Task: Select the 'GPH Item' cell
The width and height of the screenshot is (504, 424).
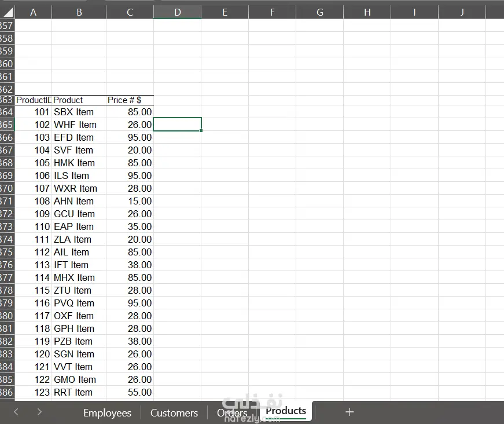Action: coord(79,328)
